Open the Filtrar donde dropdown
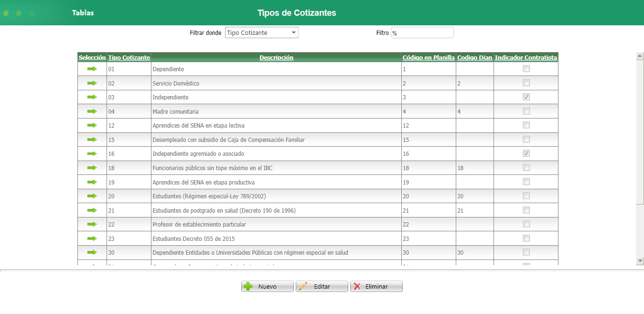The width and height of the screenshot is (644, 314). coord(262,32)
